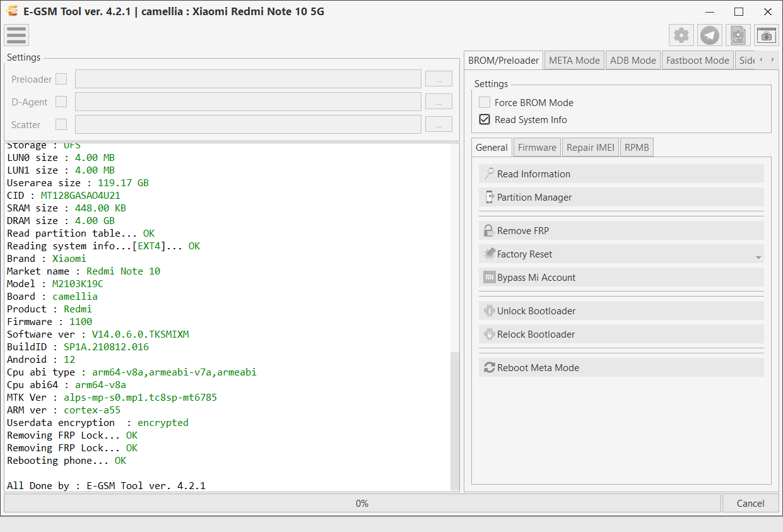This screenshot has width=783, height=532.
Task: Click the Partition Manager phone icon
Action: tap(490, 197)
